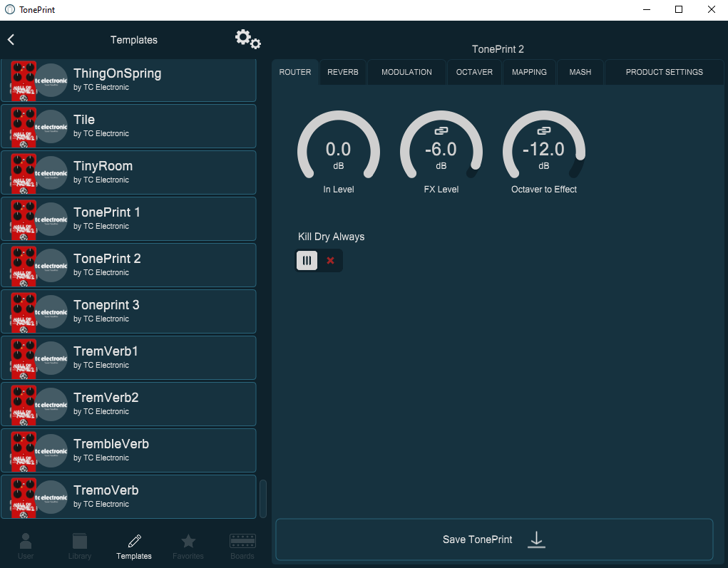
Task: Select the Tile template
Action: [128, 126]
